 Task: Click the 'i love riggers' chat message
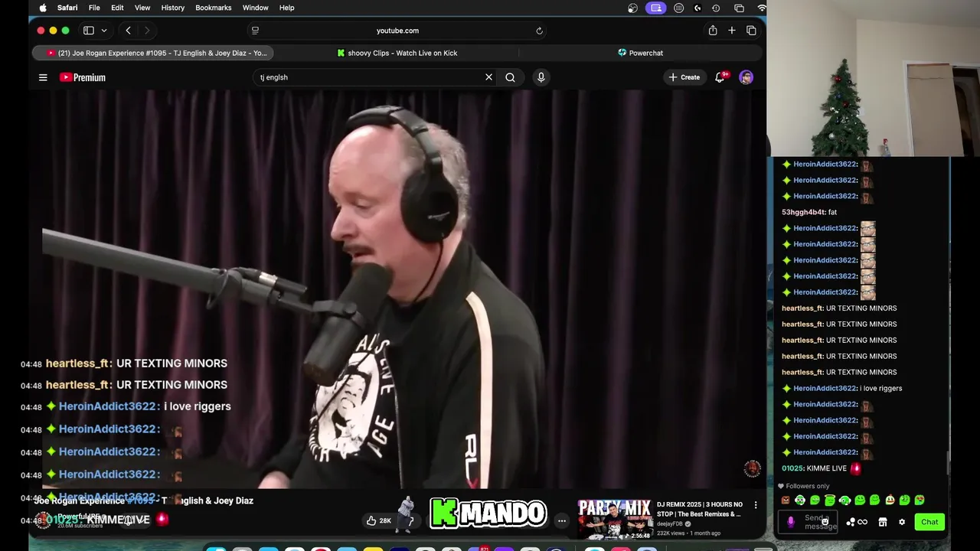[x=880, y=388]
